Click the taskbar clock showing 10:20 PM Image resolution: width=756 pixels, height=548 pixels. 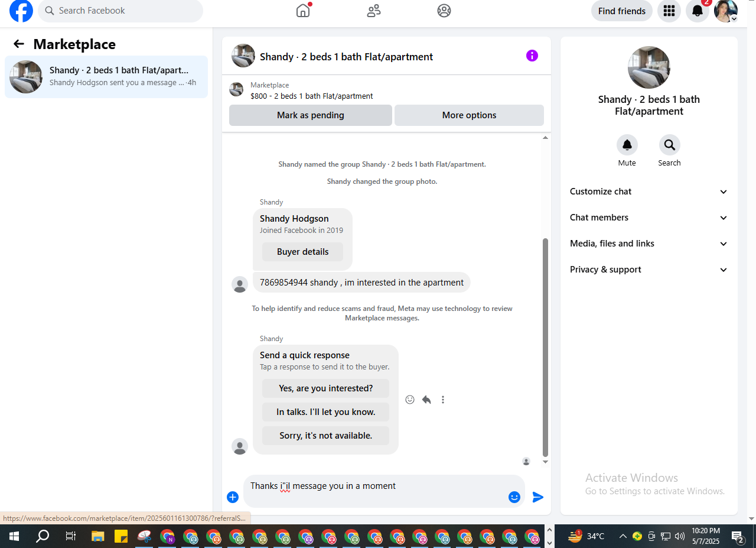(x=705, y=536)
